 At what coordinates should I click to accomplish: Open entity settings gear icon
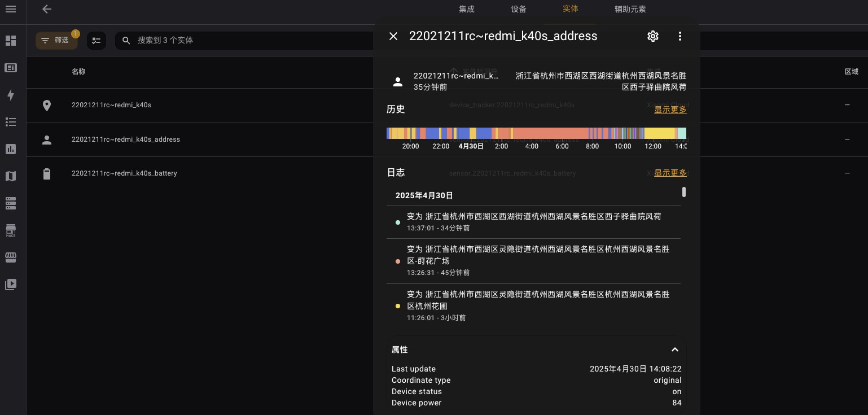pos(653,36)
